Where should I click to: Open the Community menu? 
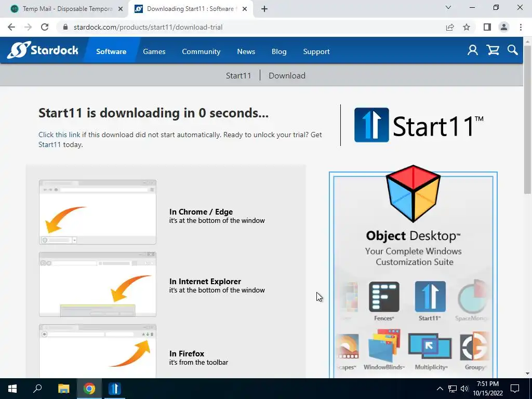pyautogui.click(x=201, y=51)
